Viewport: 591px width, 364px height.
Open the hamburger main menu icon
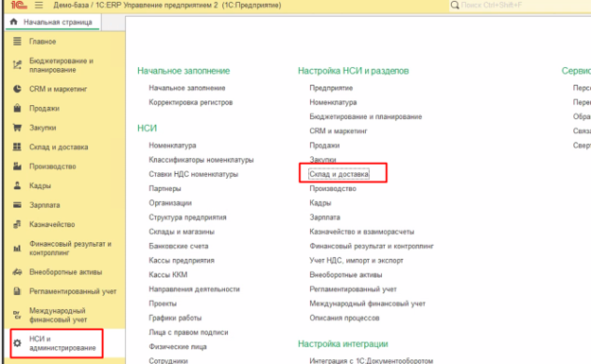tap(39, 5)
